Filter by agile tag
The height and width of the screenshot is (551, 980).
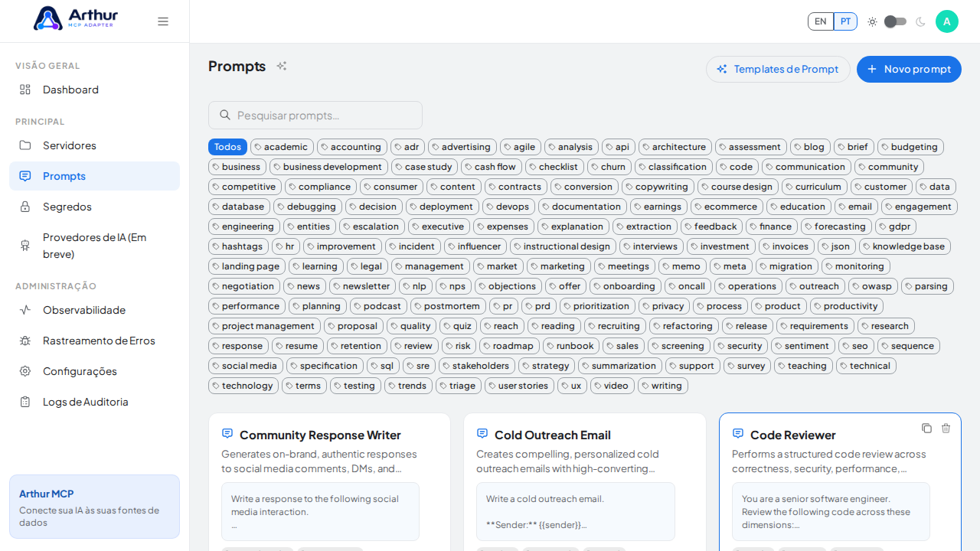point(521,147)
